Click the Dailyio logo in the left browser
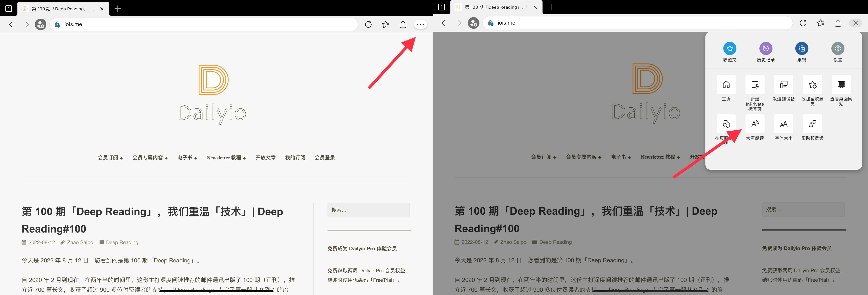Viewport: 868px width, 295px height. tap(212, 94)
